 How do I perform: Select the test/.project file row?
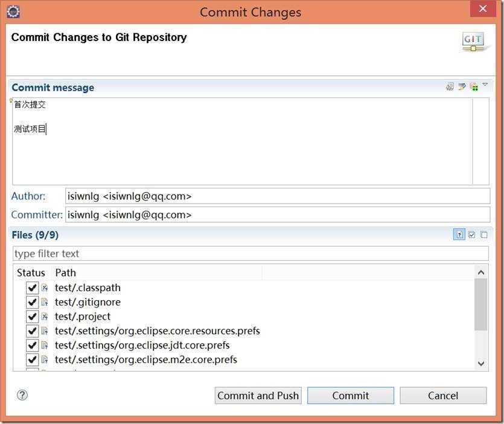(244, 316)
